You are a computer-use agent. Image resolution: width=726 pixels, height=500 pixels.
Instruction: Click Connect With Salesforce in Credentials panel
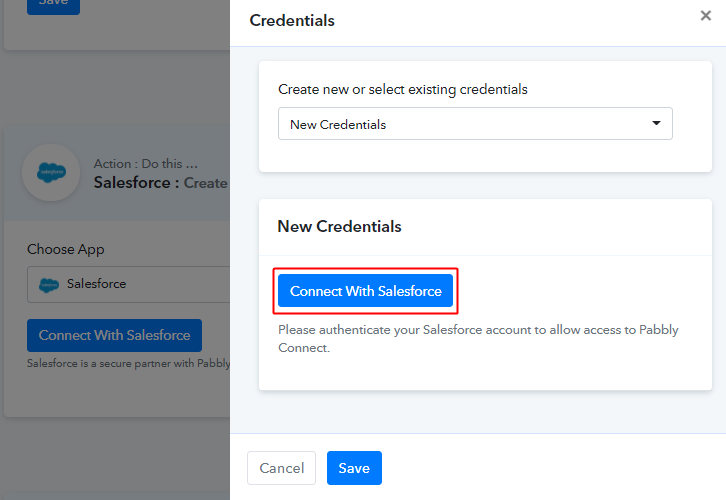tap(365, 291)
